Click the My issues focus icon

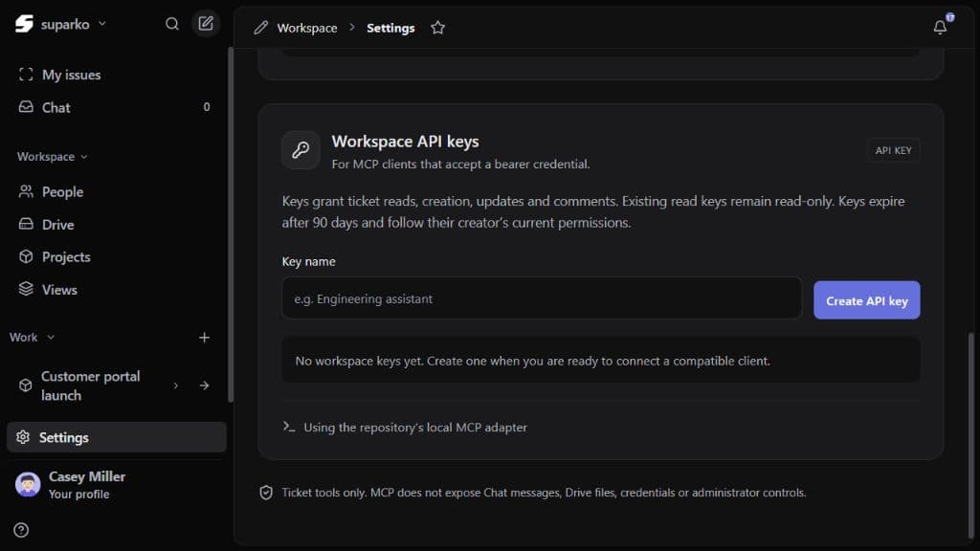(26, 75)
